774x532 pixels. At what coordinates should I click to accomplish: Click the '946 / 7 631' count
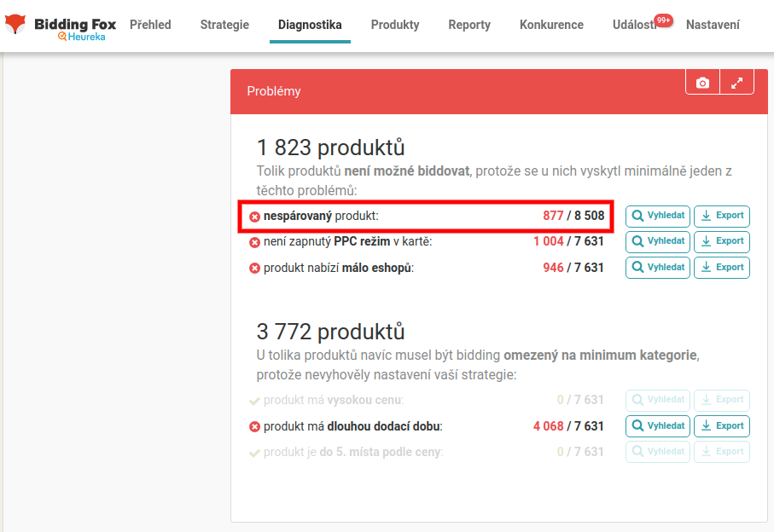(x=573, y=267)
